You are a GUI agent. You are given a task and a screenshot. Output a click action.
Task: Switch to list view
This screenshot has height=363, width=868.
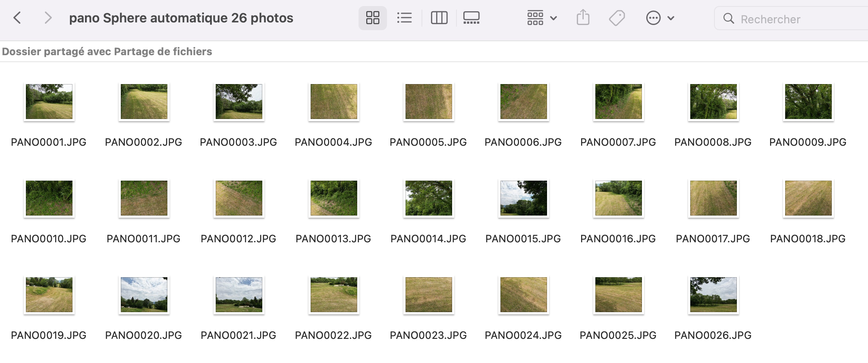tap(404, 18)
